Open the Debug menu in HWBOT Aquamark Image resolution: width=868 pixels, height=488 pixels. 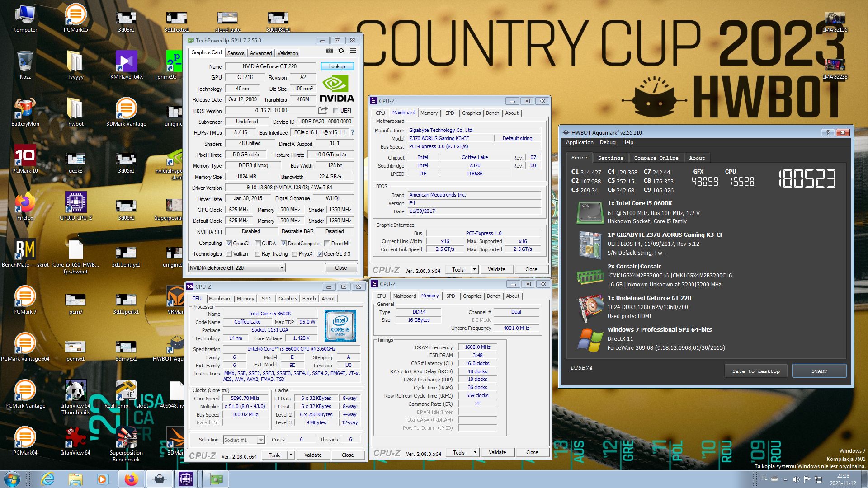click(x=608, y=142)
